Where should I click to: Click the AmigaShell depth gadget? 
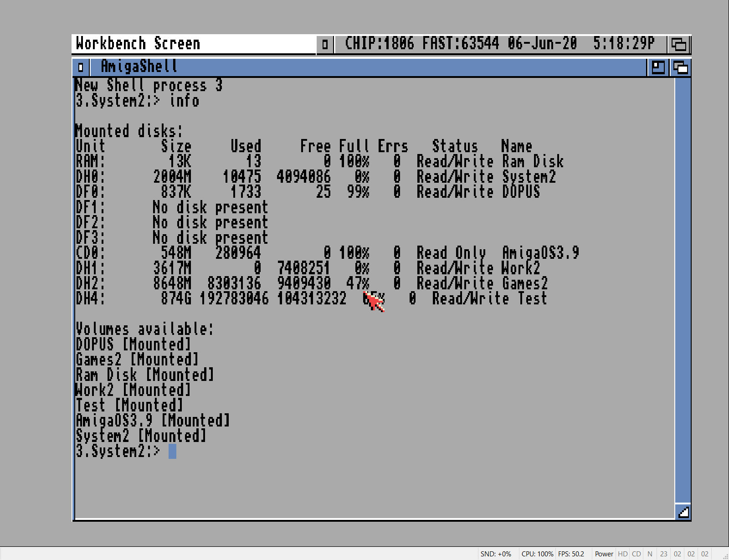[x=680, y=67]
